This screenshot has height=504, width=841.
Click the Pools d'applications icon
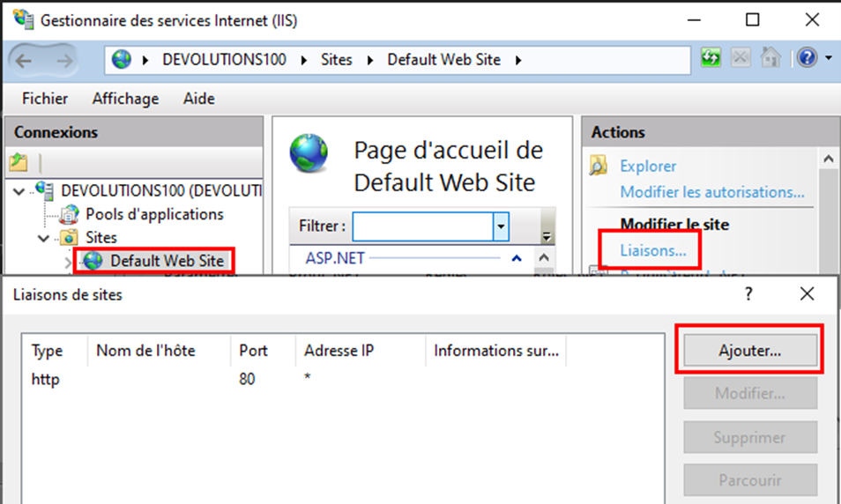[69, 214]
